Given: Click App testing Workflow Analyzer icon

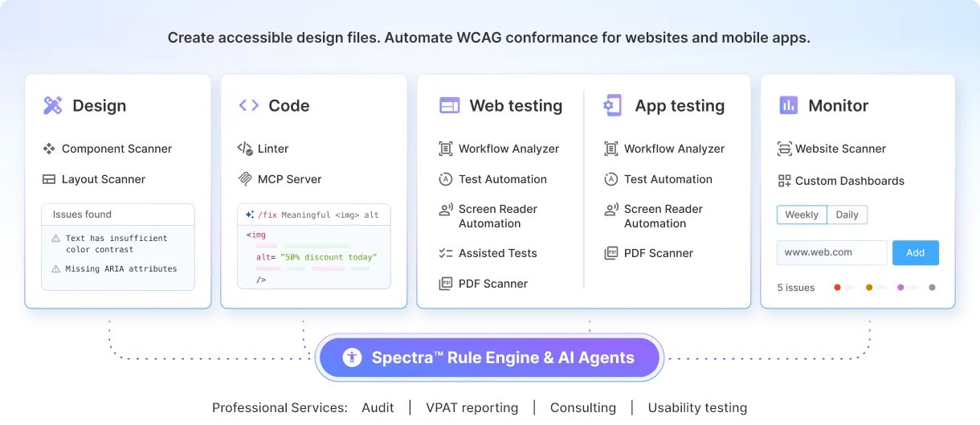Looking at the screenshot, I should click(x=611, y=149).
